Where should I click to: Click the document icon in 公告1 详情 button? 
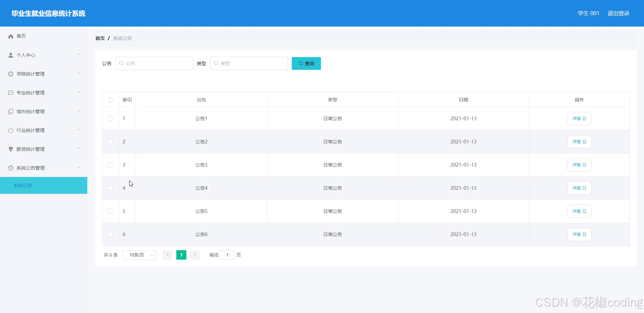click(x=584, y=119)
